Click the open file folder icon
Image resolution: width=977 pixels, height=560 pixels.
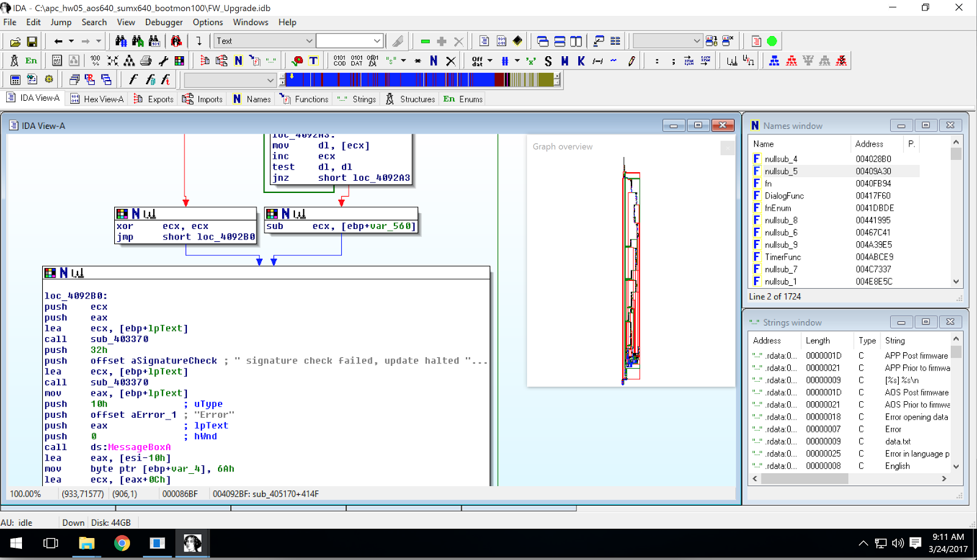tap(15, 42)
